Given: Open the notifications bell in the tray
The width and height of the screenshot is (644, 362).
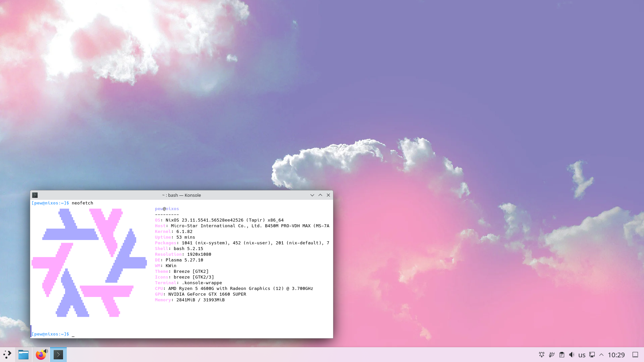Looking at the screenshot, I should (x=541, y=355).
